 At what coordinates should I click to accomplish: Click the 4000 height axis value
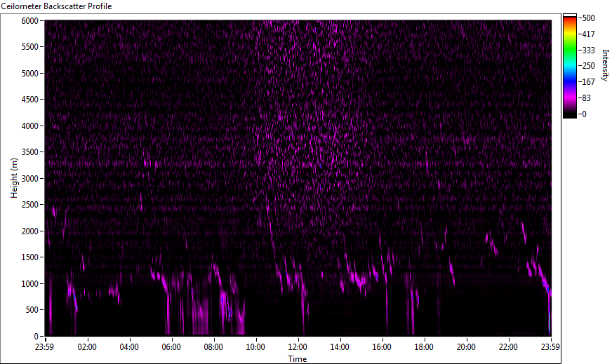pos(29,126)
